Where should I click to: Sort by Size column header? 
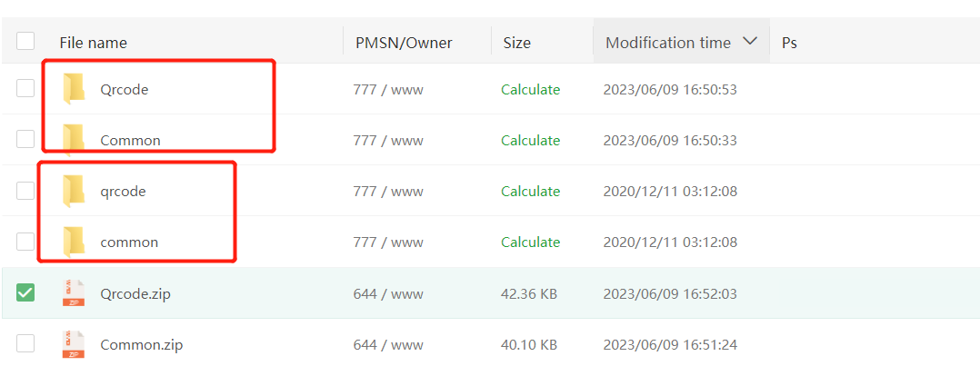click(x=517, y=43)
